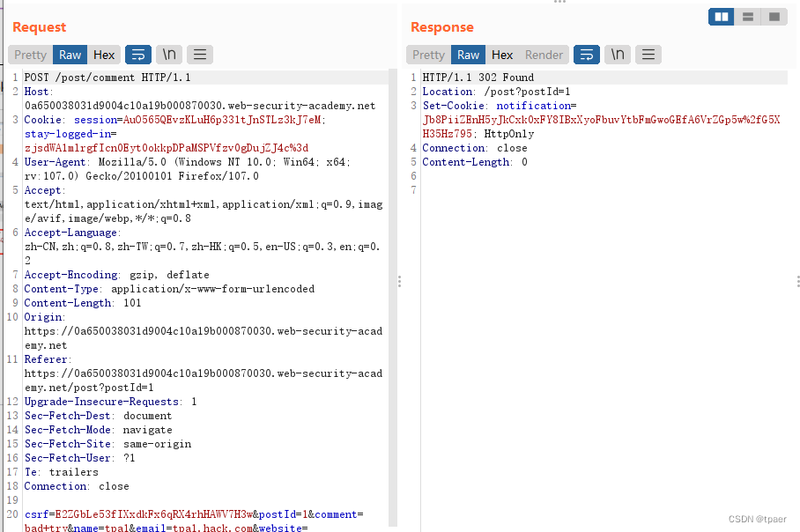Click the 'Response' panel heading

(x=442, y=27)
